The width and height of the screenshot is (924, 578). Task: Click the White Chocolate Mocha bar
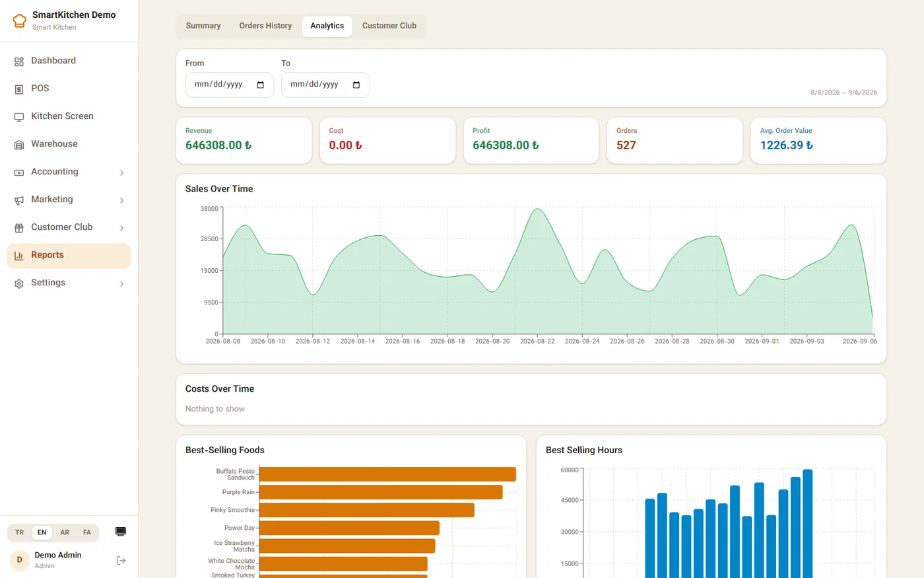pos(343,563)
